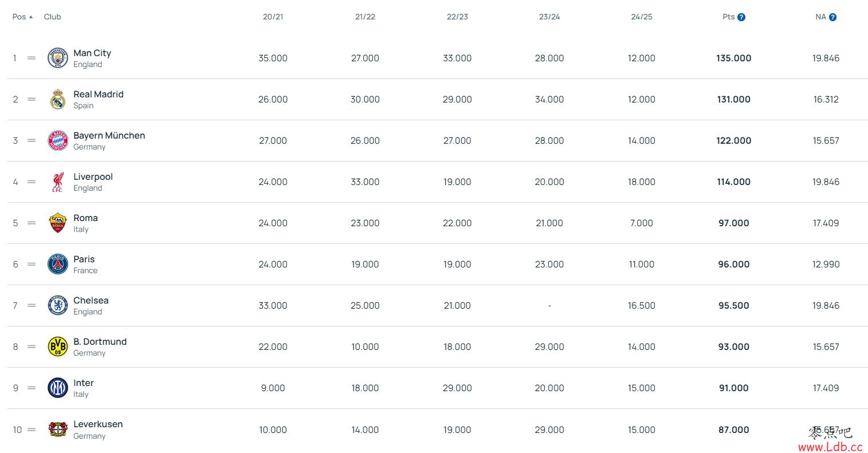Click the Man City club crest
Screen dimensions: 868x453
58,58
